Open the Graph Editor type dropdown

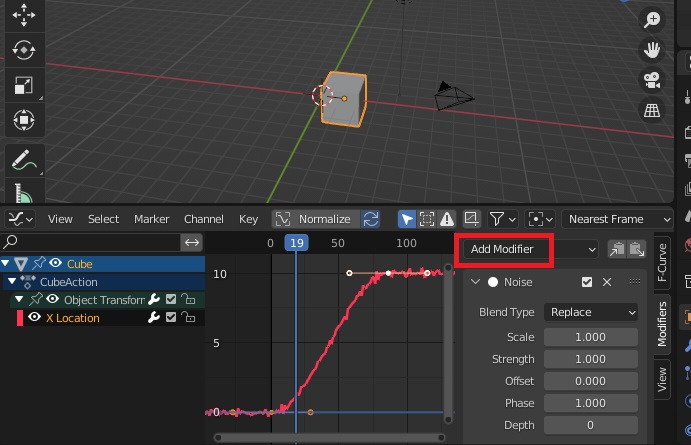point(20,219)
